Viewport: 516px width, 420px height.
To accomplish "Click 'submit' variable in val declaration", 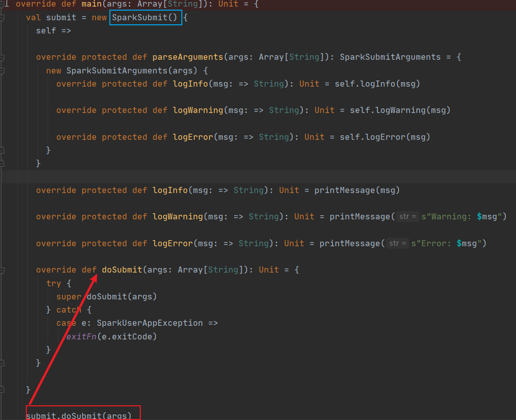I will 61,17.
